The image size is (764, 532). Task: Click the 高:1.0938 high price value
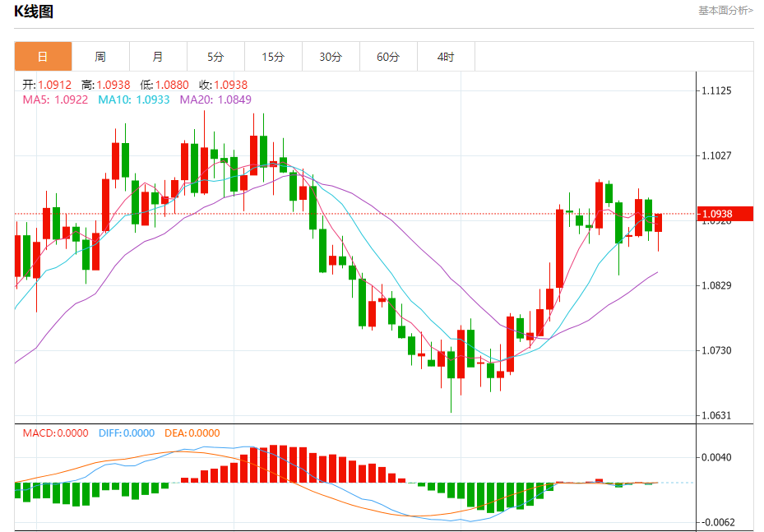[106, 85]
